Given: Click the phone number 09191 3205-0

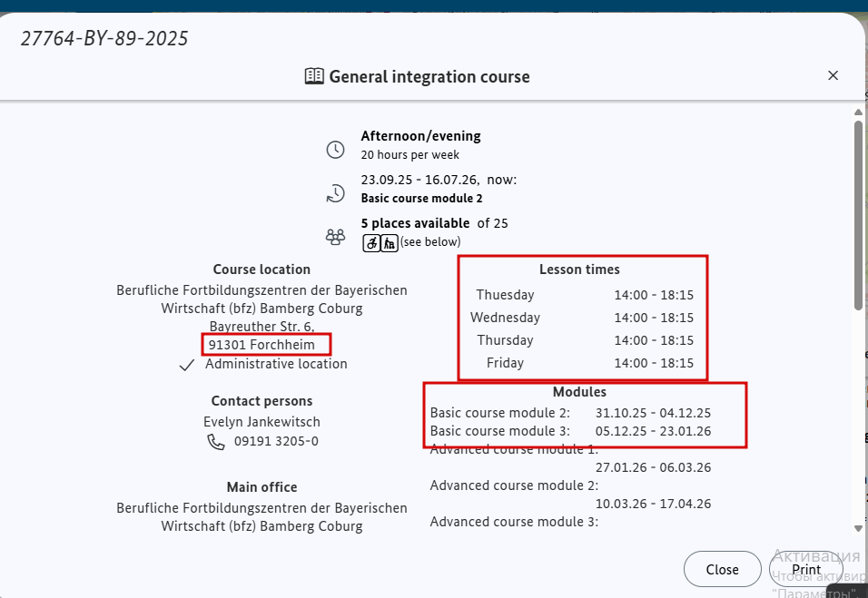Looking at the screenshot, I should (276, 441).
